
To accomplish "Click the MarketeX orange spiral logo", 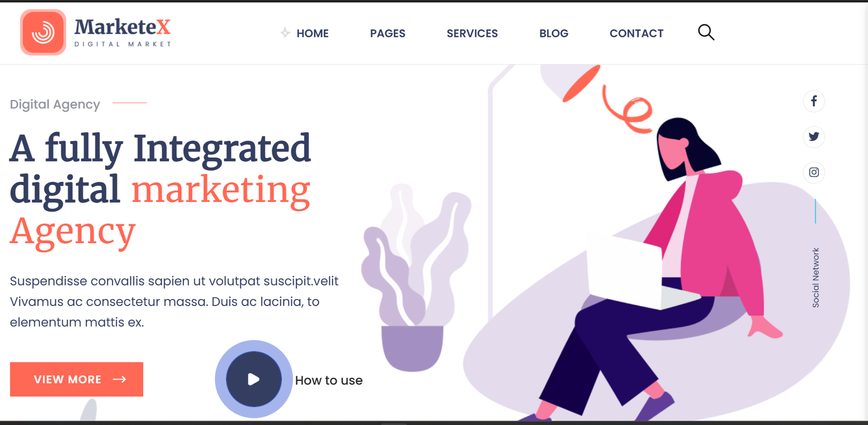I will [x=43, y=33].
